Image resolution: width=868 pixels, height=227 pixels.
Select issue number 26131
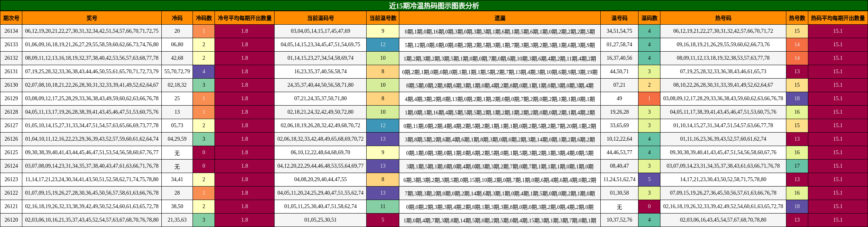click(11, 72)
